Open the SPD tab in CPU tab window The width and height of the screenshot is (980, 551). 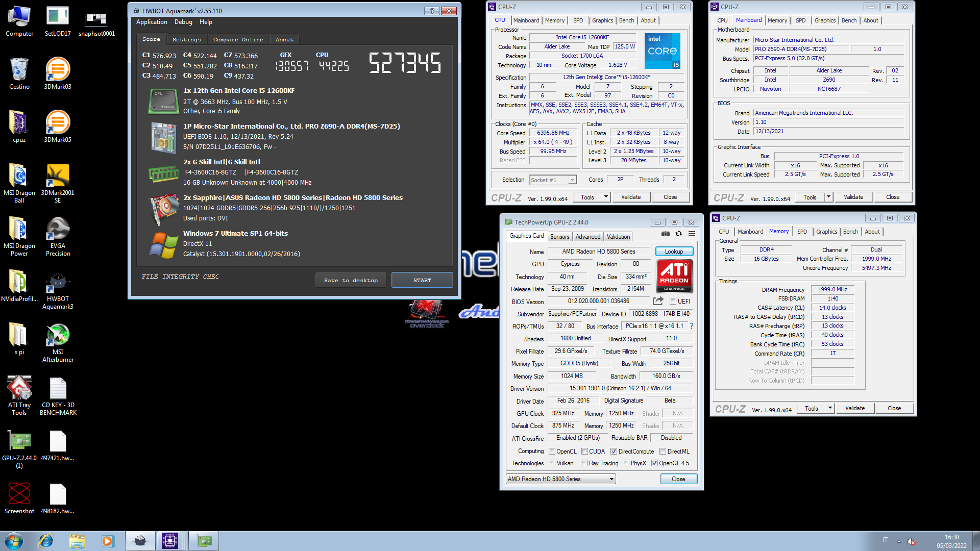(x=578, y=20)
